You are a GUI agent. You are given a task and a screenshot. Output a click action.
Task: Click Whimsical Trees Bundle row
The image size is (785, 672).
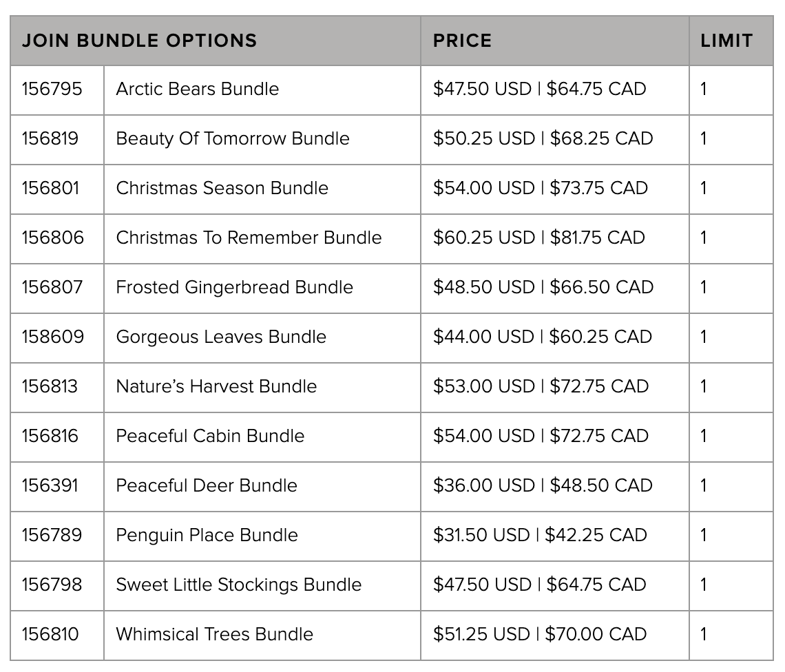[214, 635]
